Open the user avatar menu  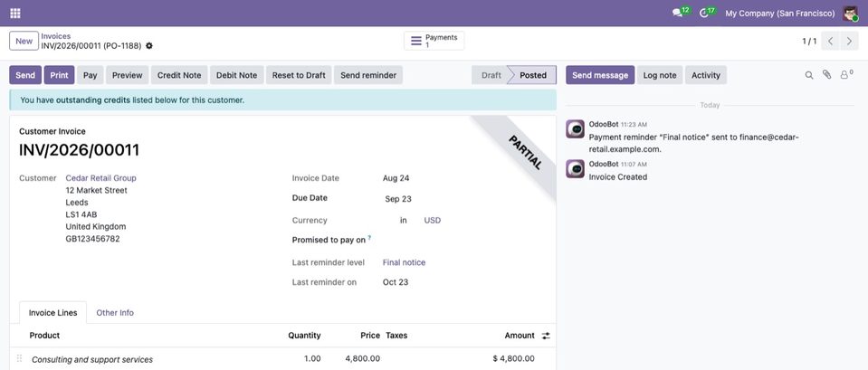pos(850,13)
